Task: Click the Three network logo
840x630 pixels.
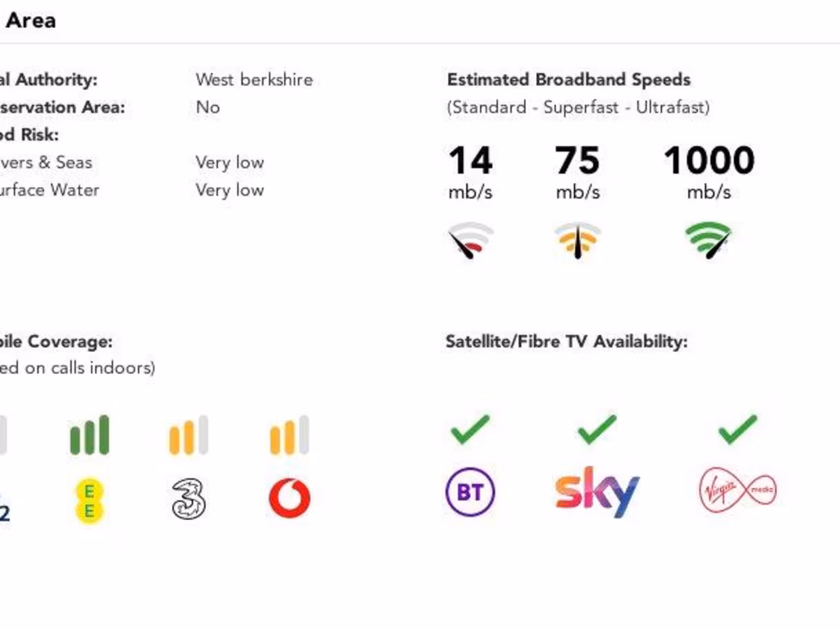Action: [x=189, y=499]
